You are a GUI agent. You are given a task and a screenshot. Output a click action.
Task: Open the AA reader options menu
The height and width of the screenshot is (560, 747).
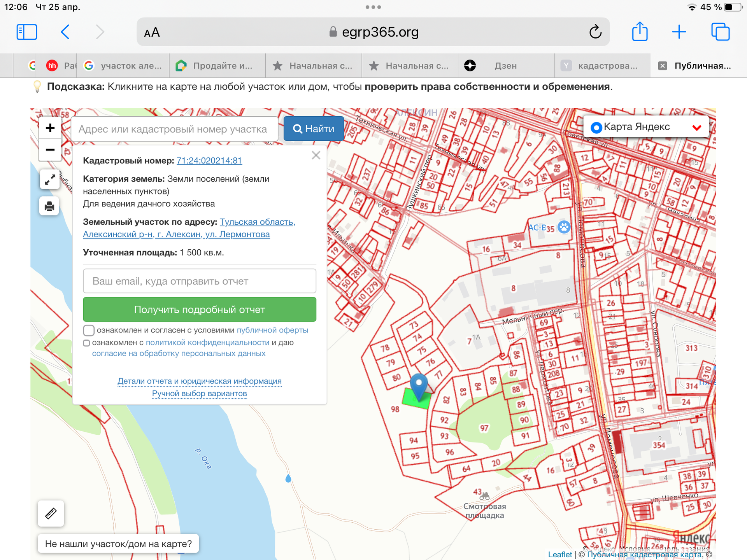pyautogui.click(x=152, y=33)
